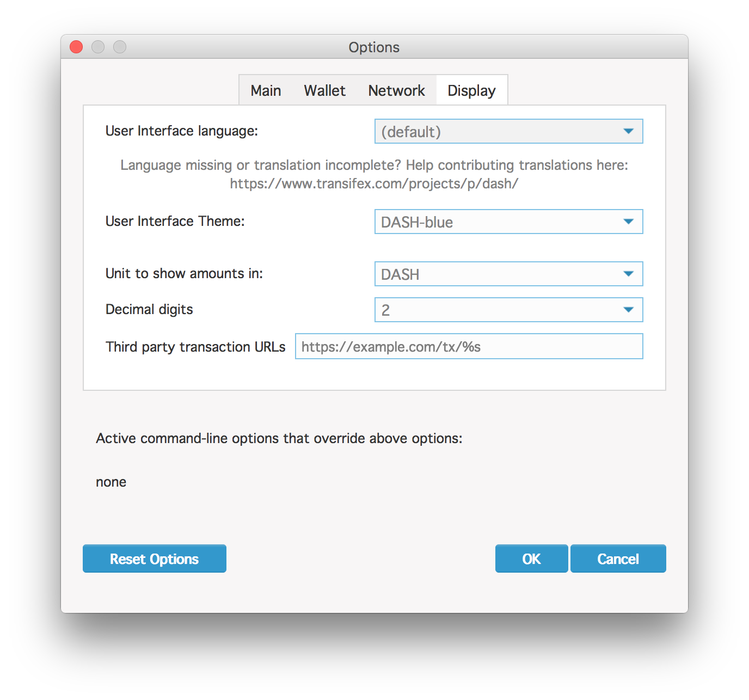The height and width of the screenshot is (700, 749).
Task: Confirm settings with the OK button
Action: coord(531,558)
